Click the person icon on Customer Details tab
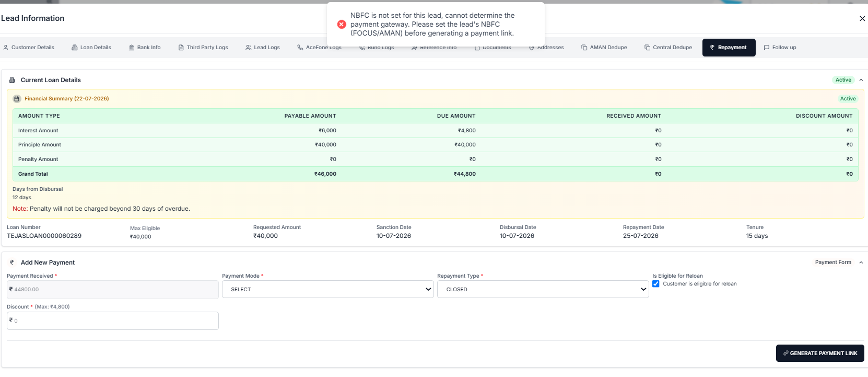 [x=6, y=48]
